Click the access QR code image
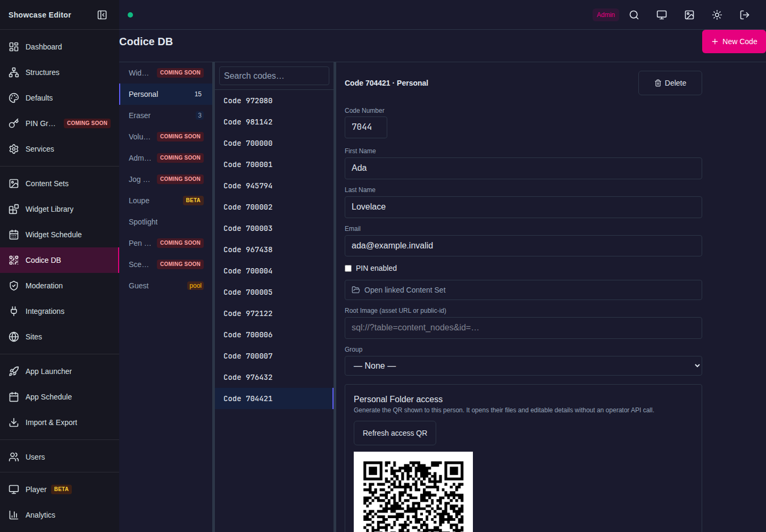766x532 pixels. click(x=413, y=492)
